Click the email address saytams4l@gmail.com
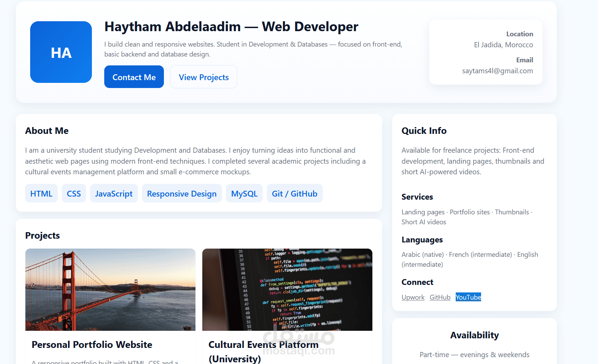The image size is (598, 364). (x=497, y=71)
